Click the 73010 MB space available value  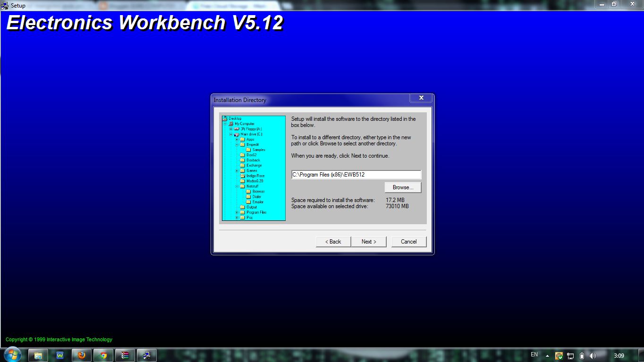tap(397, 206)
